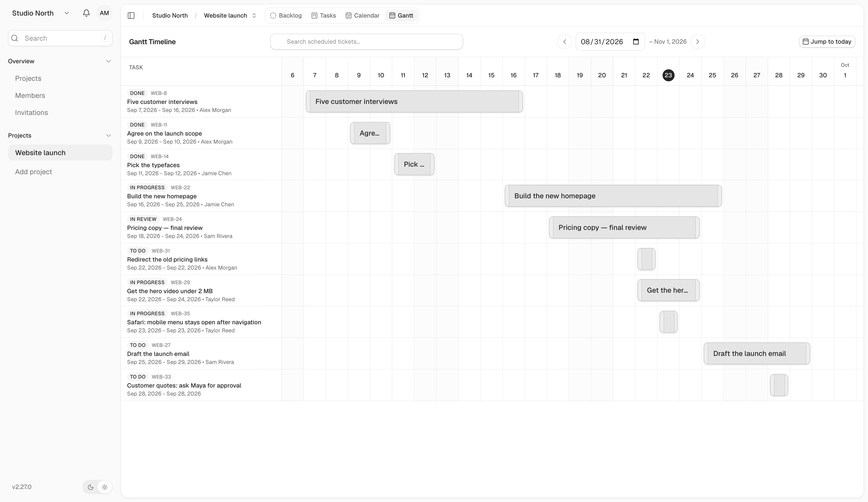Select the Gantt tab
868x502 pixels.
coord(401,16)
